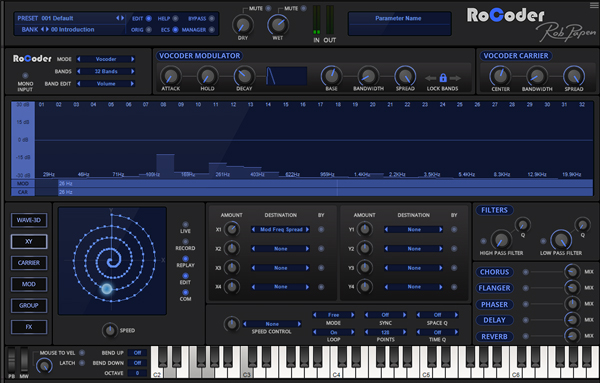Click the XY pad glowing cursor dot
600x383 pixels.
coord(107,288)
